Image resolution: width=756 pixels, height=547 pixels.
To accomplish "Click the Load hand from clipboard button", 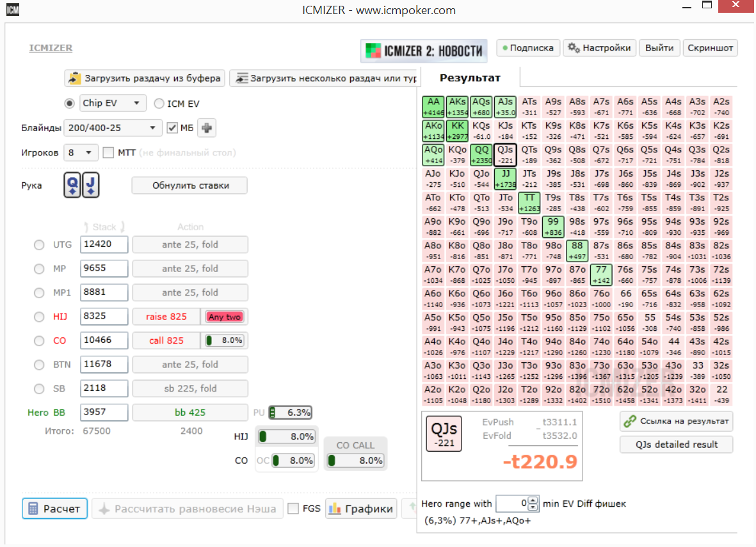I will pos(145,78).
